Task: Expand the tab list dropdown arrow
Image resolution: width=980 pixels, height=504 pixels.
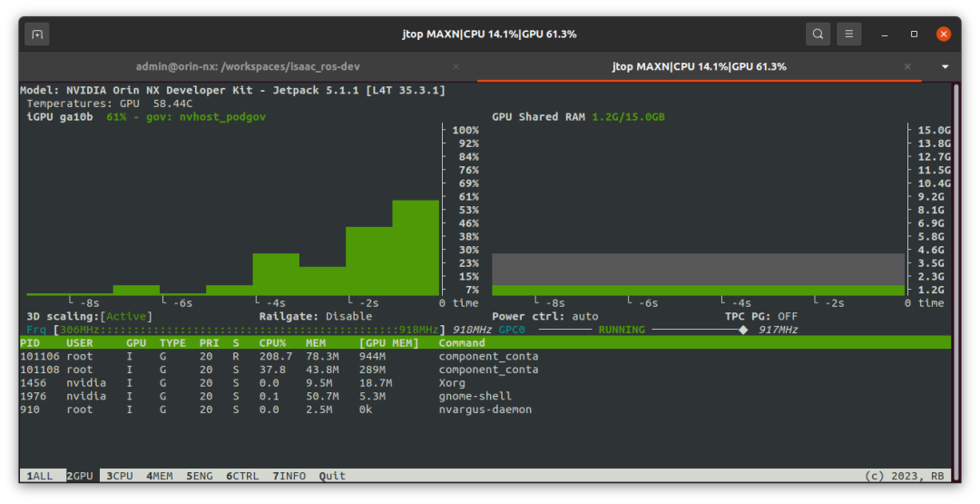Action: coord(945,66)
